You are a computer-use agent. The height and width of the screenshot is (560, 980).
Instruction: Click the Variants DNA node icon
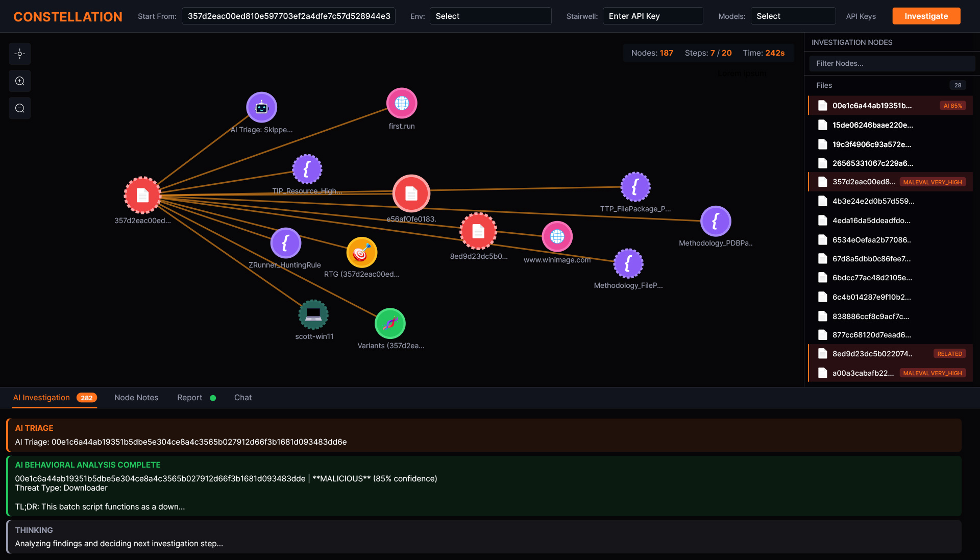click(x=390, y=324)
